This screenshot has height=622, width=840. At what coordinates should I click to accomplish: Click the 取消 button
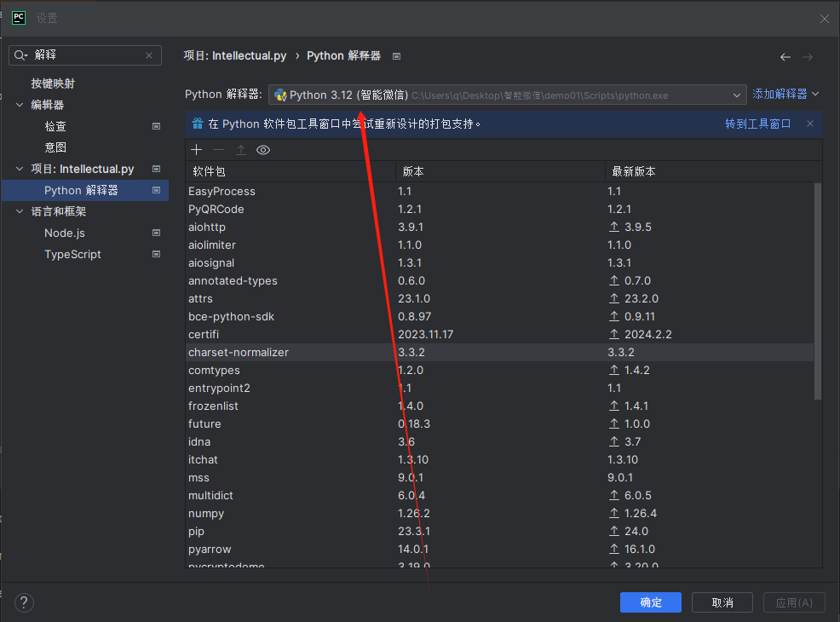click(x=722, y=602)
